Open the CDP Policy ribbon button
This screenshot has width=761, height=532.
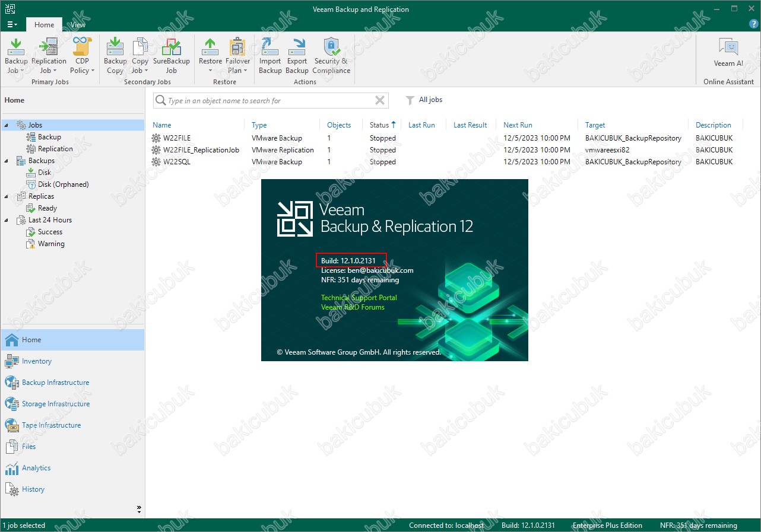(83, 56)
